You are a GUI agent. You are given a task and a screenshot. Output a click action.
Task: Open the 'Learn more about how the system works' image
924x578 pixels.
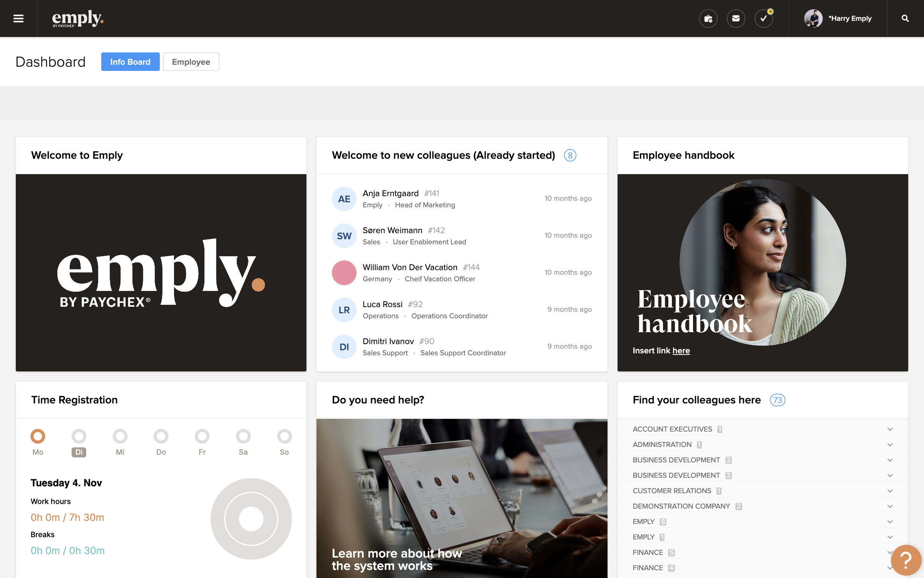(x=462, y=498)
